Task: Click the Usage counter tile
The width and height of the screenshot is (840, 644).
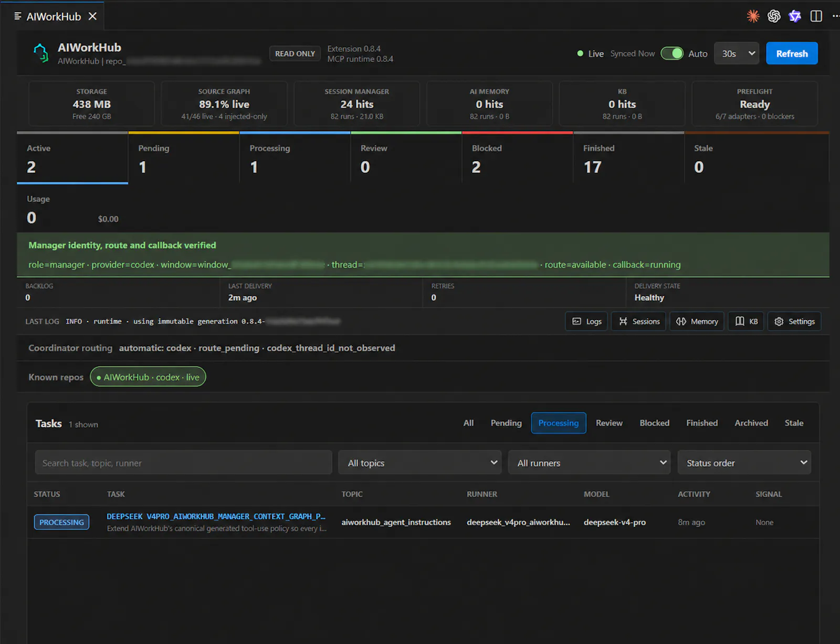Action: pyautogui.click(x=72, y=209)
